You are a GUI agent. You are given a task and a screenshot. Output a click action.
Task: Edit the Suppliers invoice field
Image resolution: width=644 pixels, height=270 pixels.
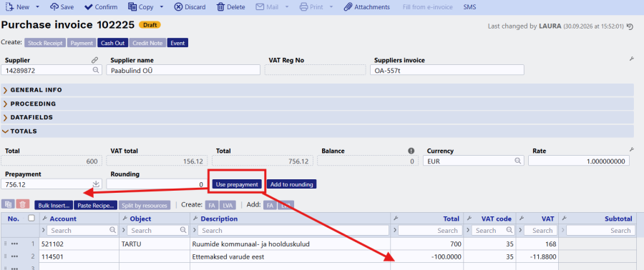[447, 70]
